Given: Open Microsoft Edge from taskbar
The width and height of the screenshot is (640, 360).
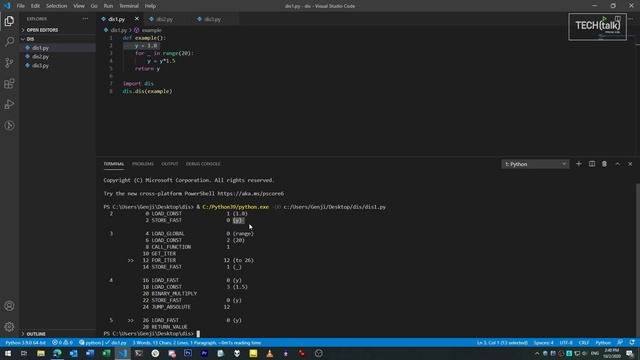Looking at the screenshot, I should coord(57,353).
